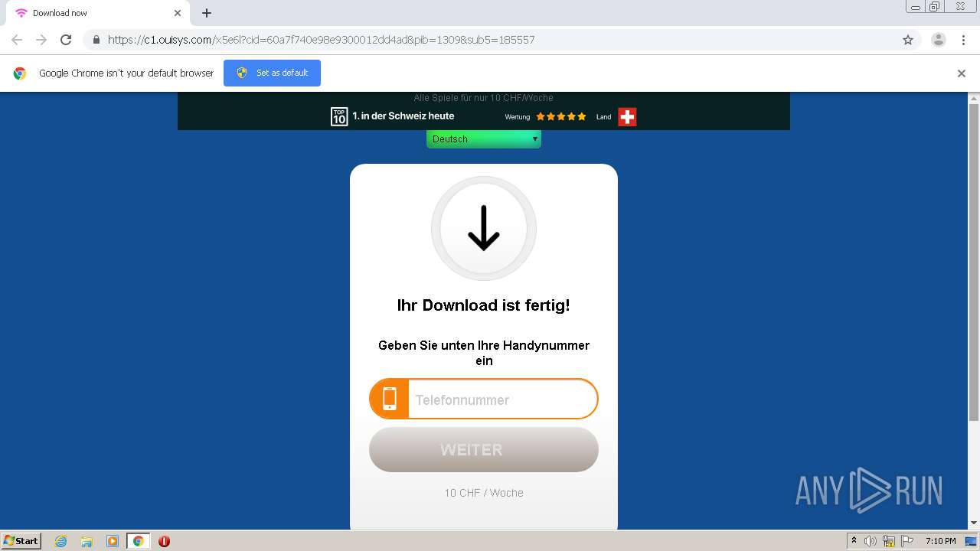
Task: Click the 7:10 PM clock
Action: [x=940, y=541]
